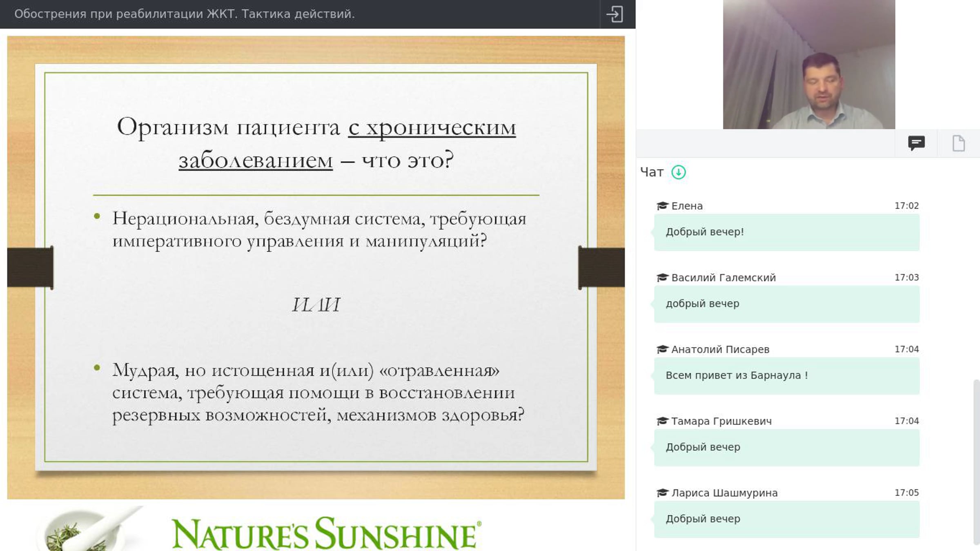Click the chat panel vertical scrollbar
The image size is (980, 551).
click(x=976, y=462)
